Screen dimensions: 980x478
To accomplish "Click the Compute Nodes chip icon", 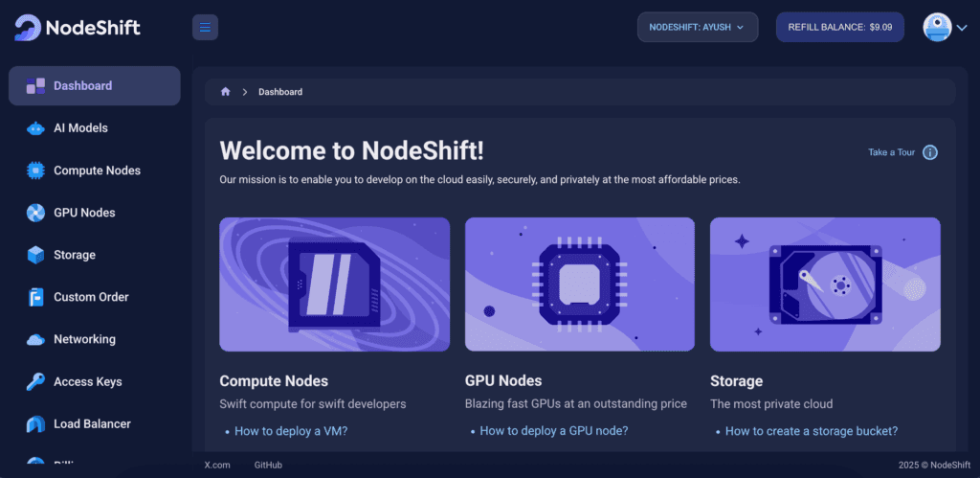I will point(35,171).
